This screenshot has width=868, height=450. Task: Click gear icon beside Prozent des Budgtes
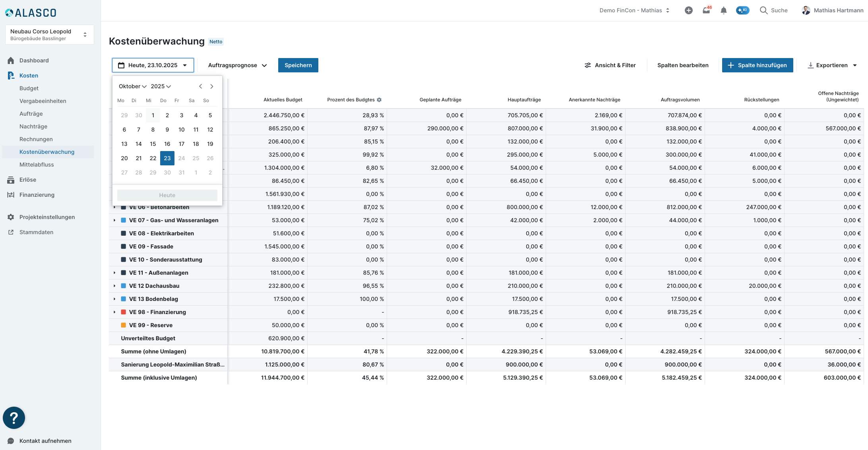379,100
